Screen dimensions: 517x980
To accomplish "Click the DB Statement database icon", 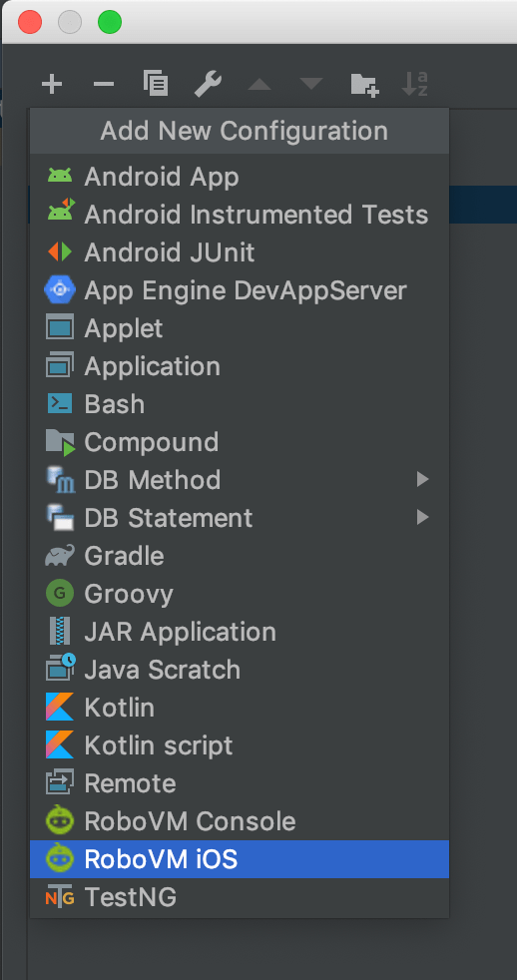I will tap(61, 518).
